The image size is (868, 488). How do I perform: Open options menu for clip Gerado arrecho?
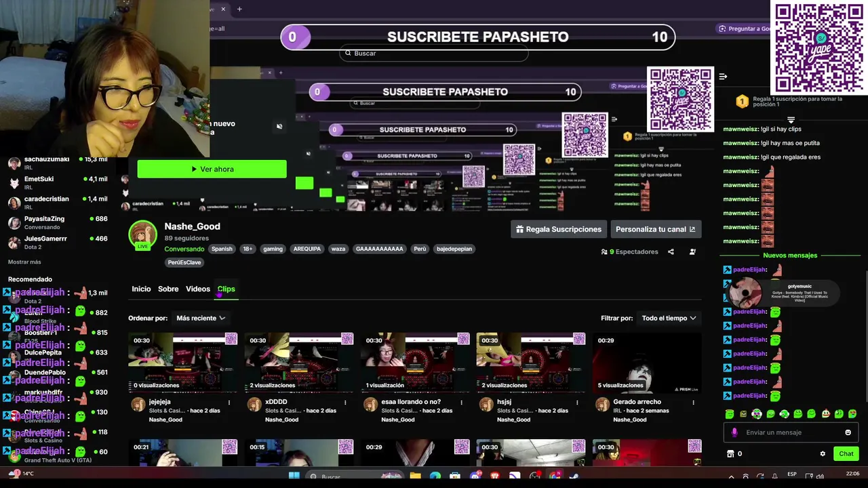click(693, 402)
